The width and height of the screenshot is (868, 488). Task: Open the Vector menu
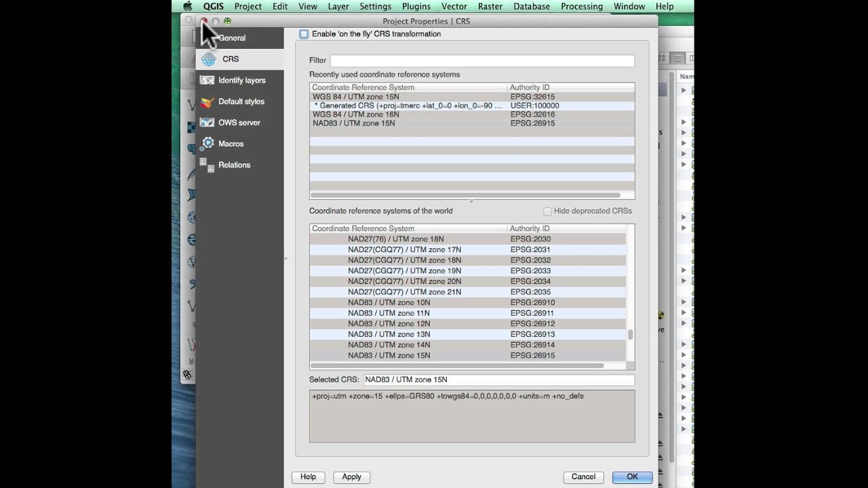(454, 6)
